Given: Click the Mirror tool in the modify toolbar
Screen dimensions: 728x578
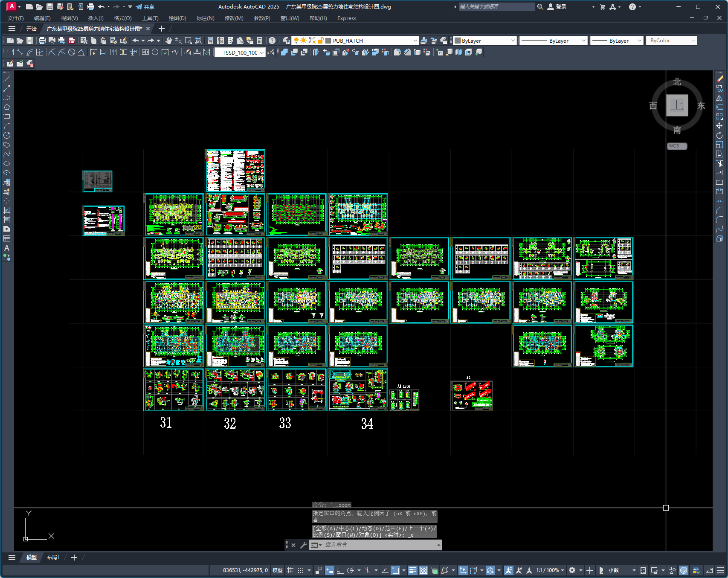Looking at the screenshot, I should coord(719,98).
